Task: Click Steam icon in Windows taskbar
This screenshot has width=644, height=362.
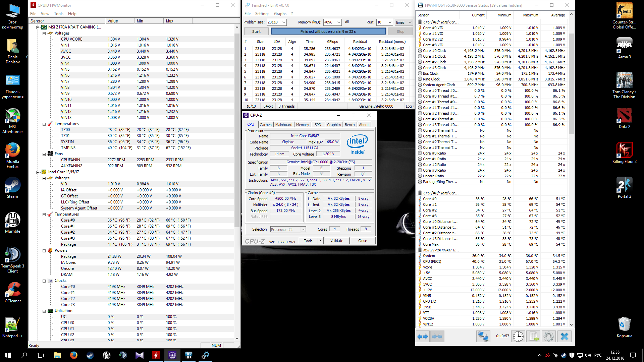Action: pos(90,355)
